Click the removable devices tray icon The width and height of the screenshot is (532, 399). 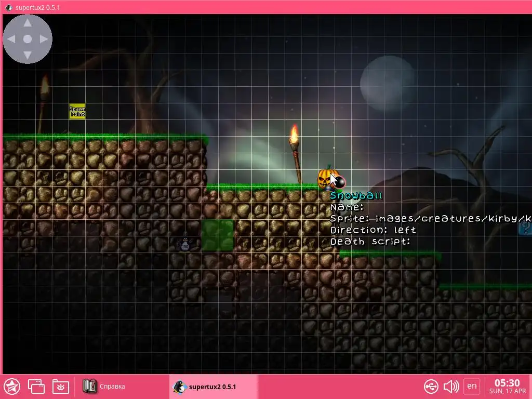[431, 387]
